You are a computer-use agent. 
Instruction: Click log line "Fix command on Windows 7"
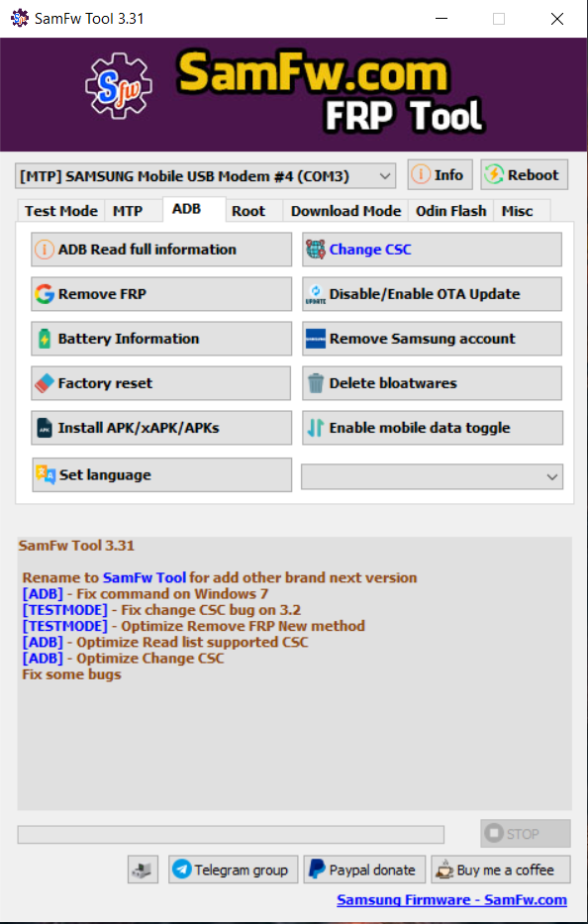(172, 594)
